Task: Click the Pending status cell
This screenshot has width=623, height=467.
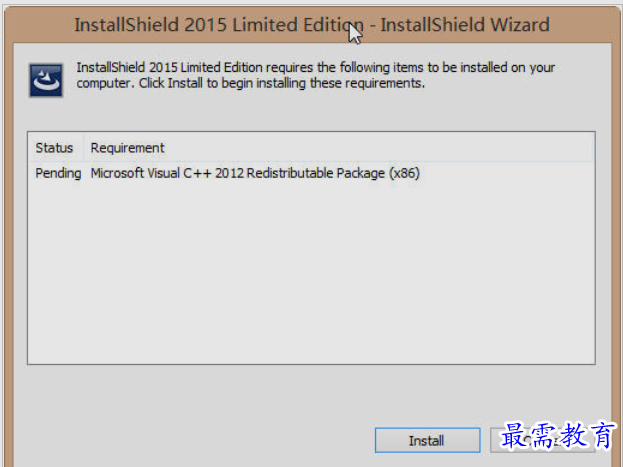Action: click(58, 173)
